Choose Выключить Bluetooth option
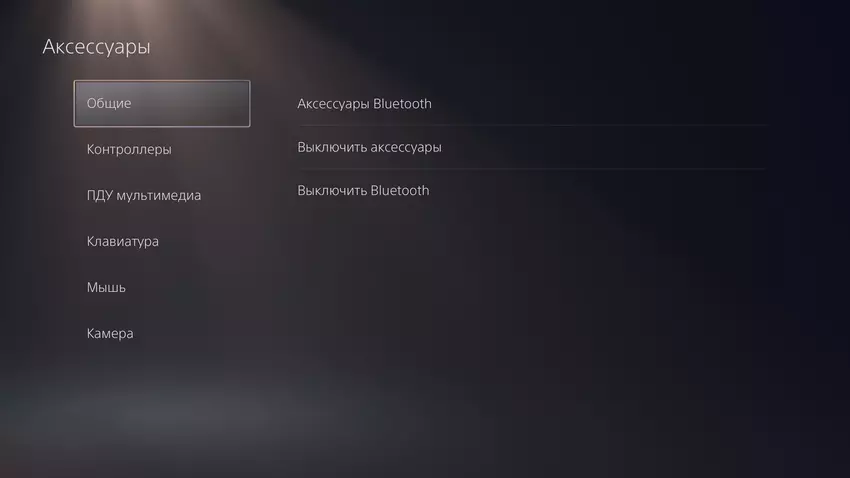 531,191
